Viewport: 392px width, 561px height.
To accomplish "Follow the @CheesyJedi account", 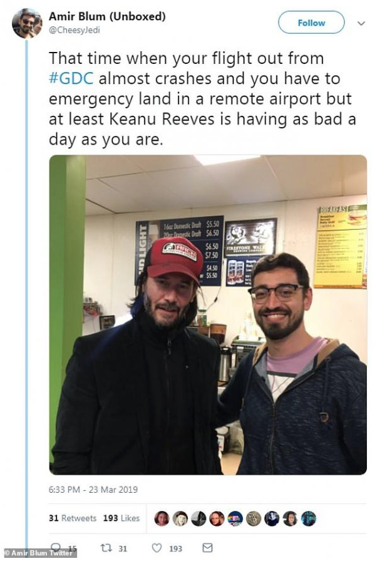I will [311, 23].
